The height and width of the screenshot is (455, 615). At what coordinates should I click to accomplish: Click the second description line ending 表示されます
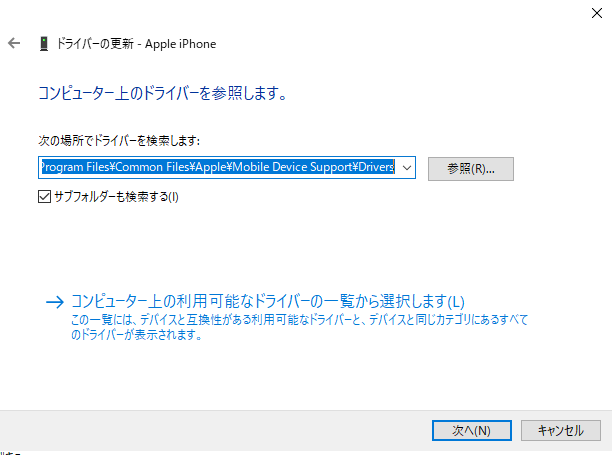tap(136, 336)
